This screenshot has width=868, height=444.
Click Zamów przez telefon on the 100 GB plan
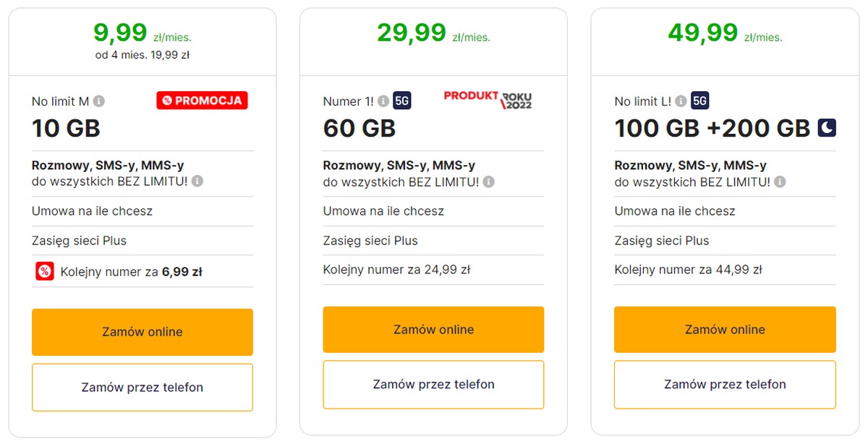click(x=725, y=385)
